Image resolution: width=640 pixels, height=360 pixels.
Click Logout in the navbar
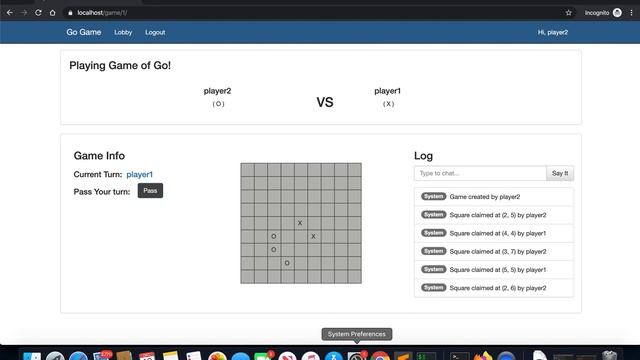155,32
